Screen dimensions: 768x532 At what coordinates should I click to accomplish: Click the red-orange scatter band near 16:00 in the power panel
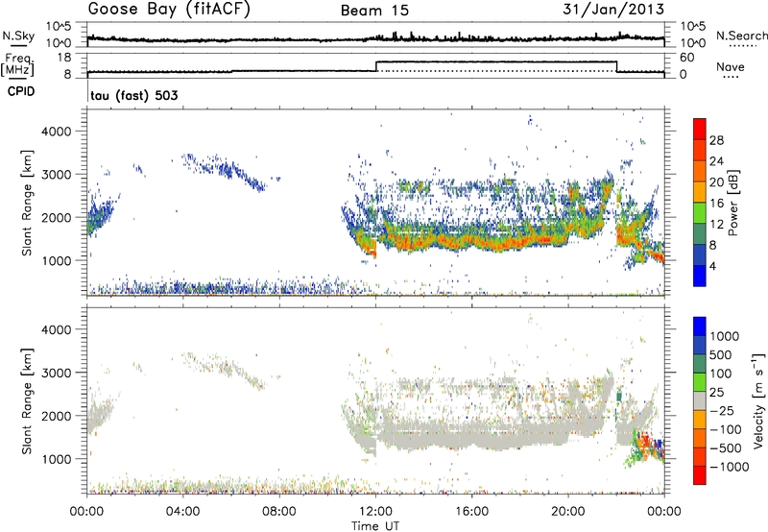tap(471, 240)
